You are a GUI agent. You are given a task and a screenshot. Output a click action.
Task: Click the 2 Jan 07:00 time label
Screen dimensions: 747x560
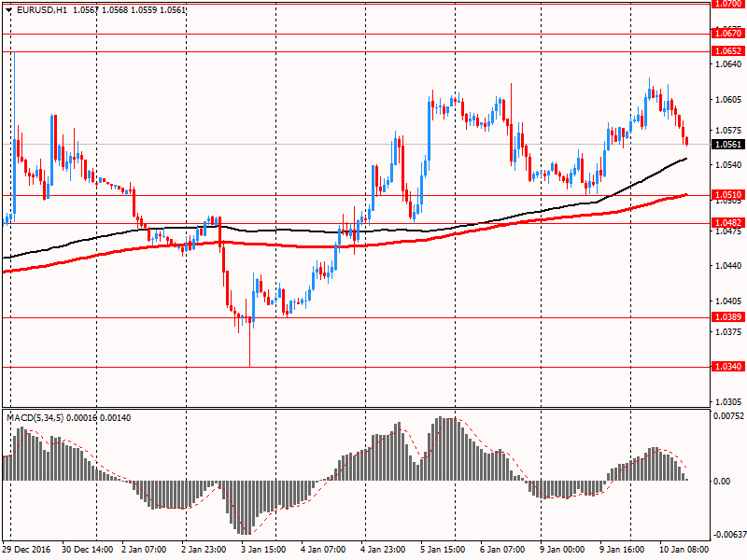click(144, 550)
